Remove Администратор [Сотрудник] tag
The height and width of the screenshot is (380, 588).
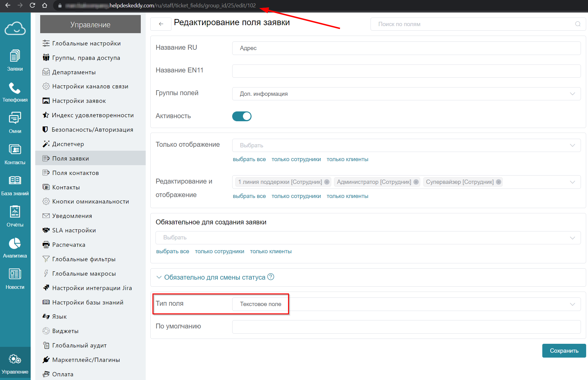click(x=416, y=182)
